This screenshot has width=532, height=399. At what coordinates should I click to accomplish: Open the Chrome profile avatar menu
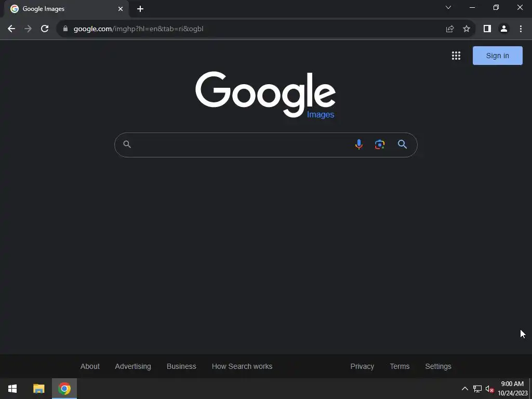[504, 29]
